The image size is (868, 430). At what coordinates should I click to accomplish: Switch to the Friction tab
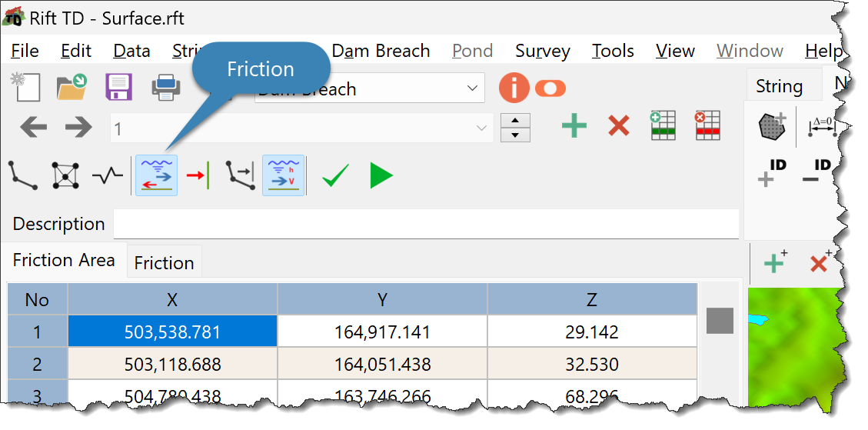[164, 263]
